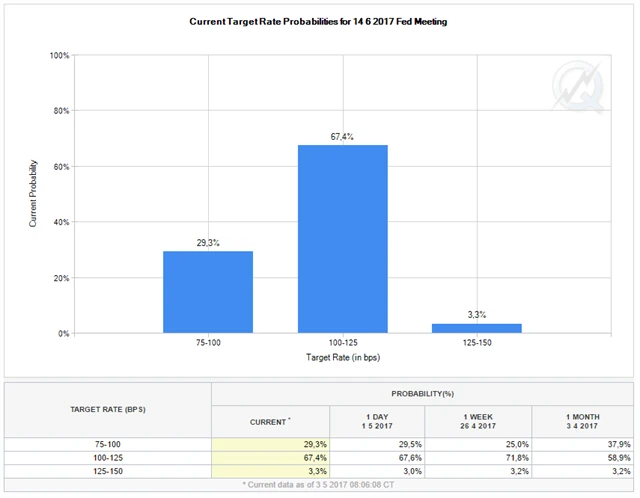Click the TARGET RATE (BPS) table header
Image resolution: width=640 pixels, height=498 pixels.
click(x=109, y=410)
